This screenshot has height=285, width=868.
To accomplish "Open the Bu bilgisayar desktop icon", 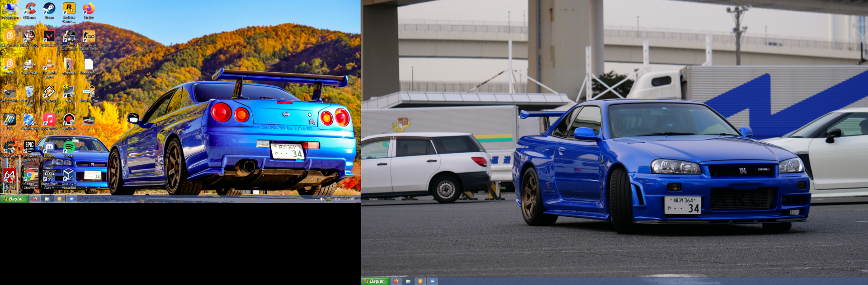I will click(9, 11).
